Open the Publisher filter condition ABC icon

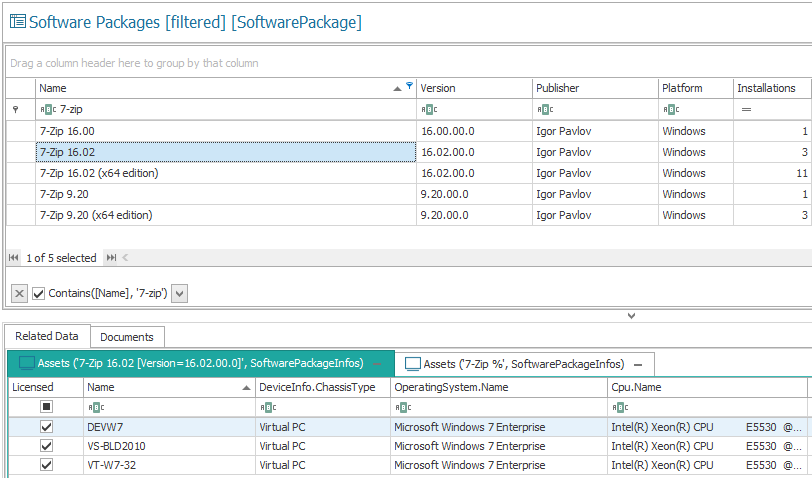pos(545,109)
